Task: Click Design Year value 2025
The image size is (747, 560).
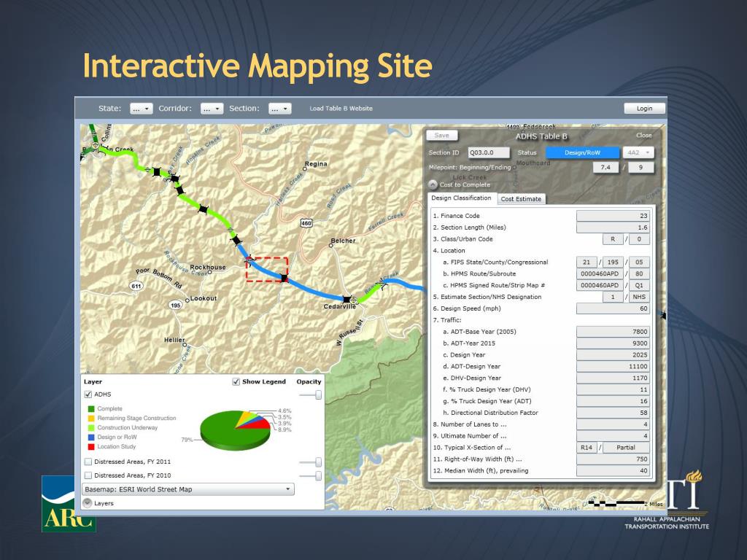Action: tap(613, 355)
